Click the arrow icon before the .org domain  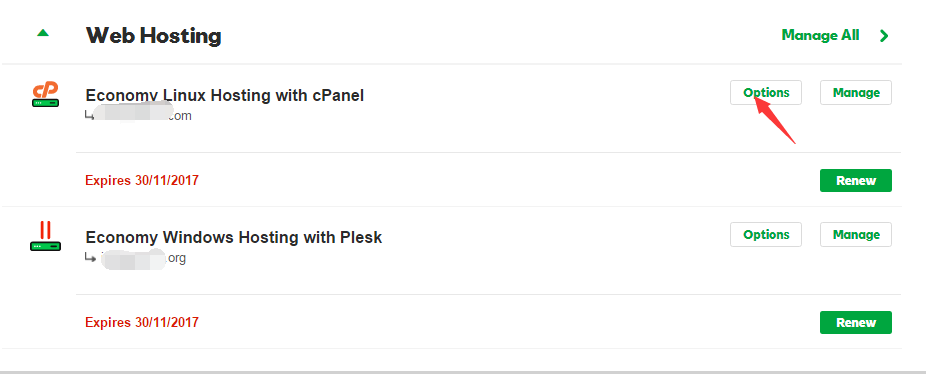[89, 258]
